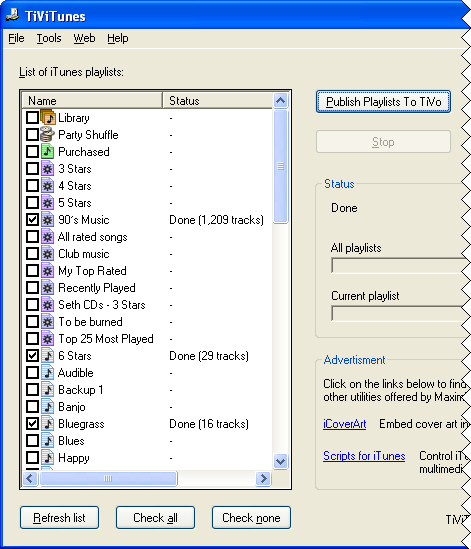Click the 5 Stars smart playlist icon
The height and width of the screenshot is (549, 471).
[x=48, y=203]
